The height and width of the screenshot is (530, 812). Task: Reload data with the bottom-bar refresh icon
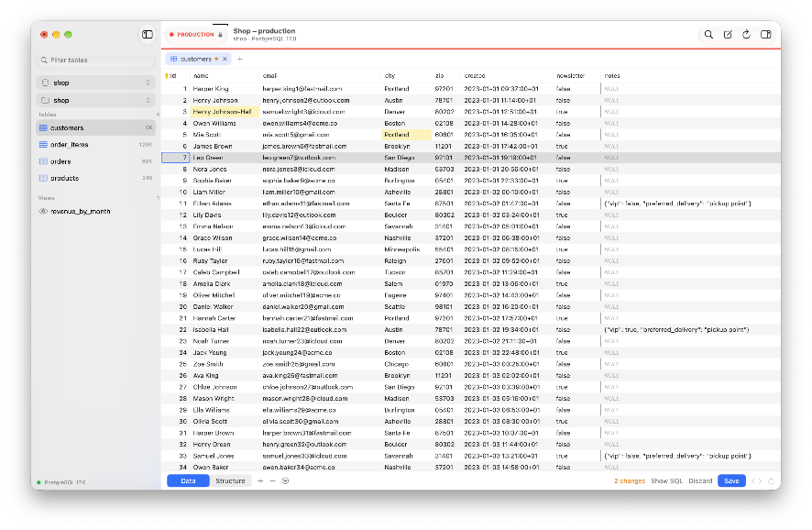771,480
